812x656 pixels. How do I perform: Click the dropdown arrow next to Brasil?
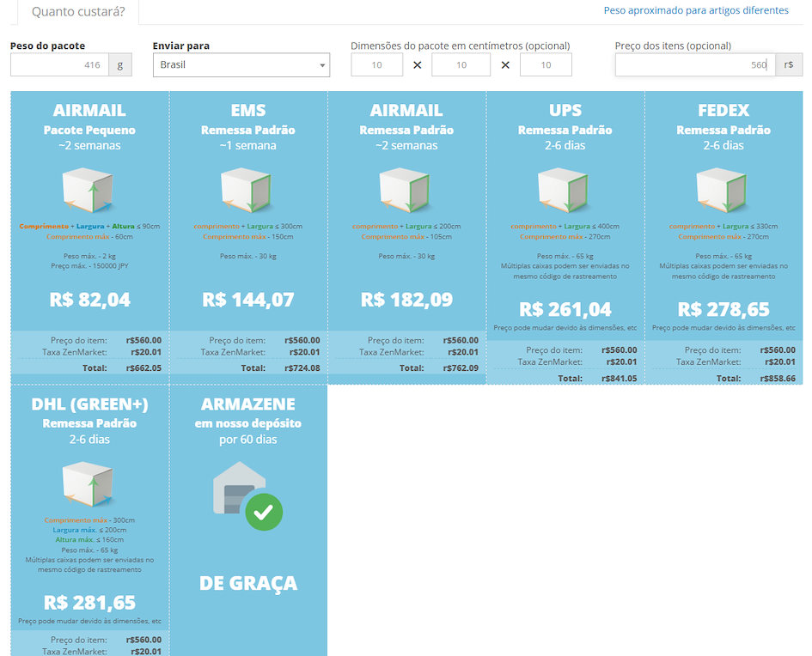pyautogui.click(x=322, y=65)
